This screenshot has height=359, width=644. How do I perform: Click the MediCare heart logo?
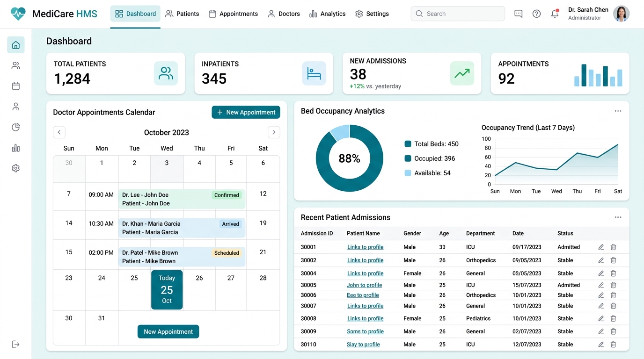(18, 14)
